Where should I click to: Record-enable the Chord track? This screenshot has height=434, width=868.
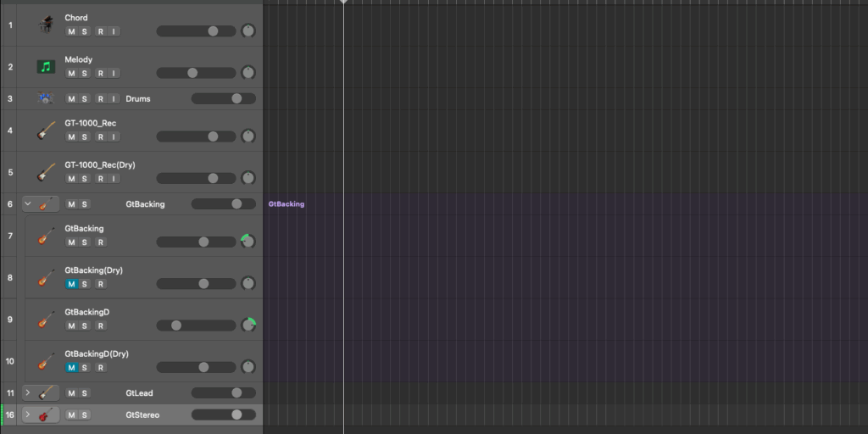tap(100, 31)
